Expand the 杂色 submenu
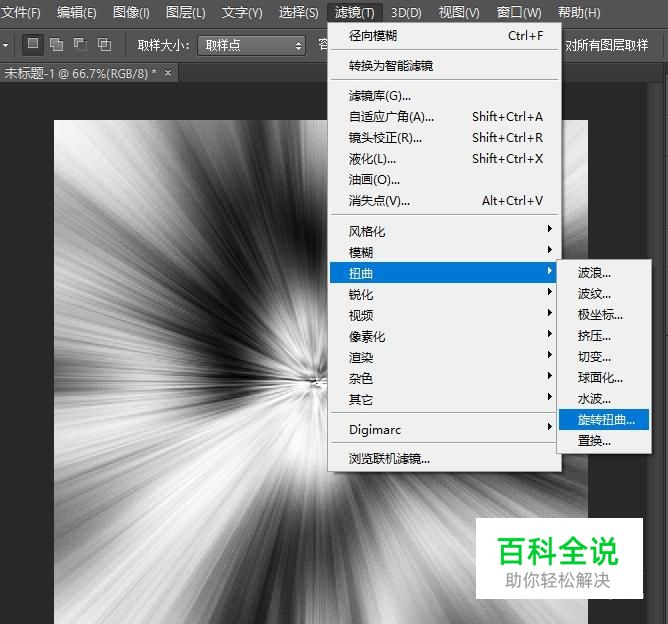This screenshot has width=668, height=624. click(x=444, y=378)
